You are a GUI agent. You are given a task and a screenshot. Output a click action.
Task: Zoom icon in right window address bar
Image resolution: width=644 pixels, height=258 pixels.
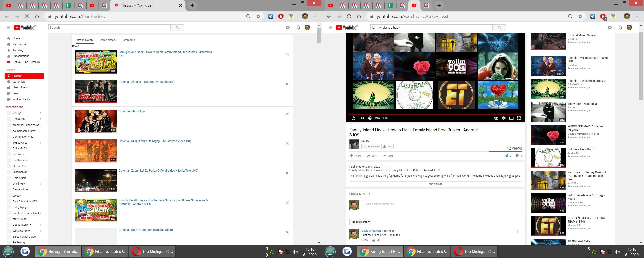(570, 16)
